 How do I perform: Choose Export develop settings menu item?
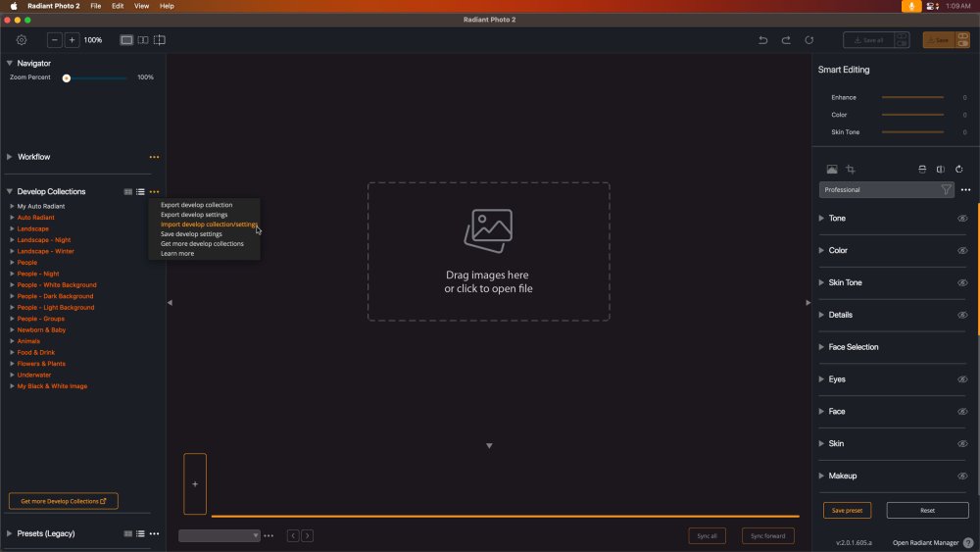click(194, 215)
